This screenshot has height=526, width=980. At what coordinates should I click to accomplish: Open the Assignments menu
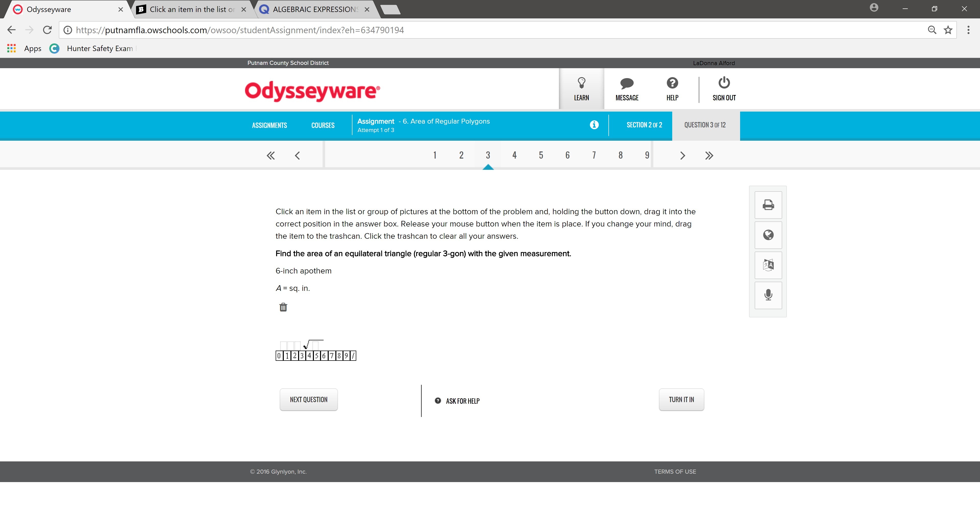click(x=269, y=125)
